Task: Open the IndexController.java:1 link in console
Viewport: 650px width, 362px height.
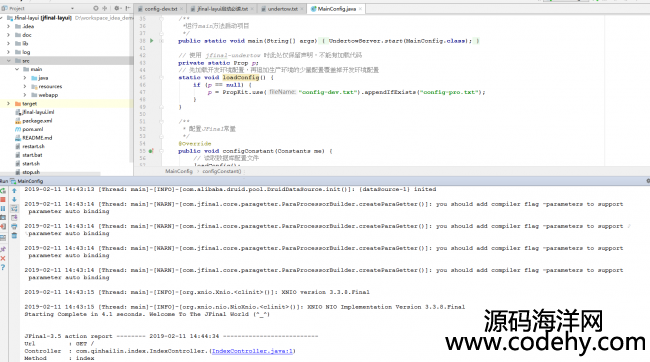Action: (x=252, y=351)
